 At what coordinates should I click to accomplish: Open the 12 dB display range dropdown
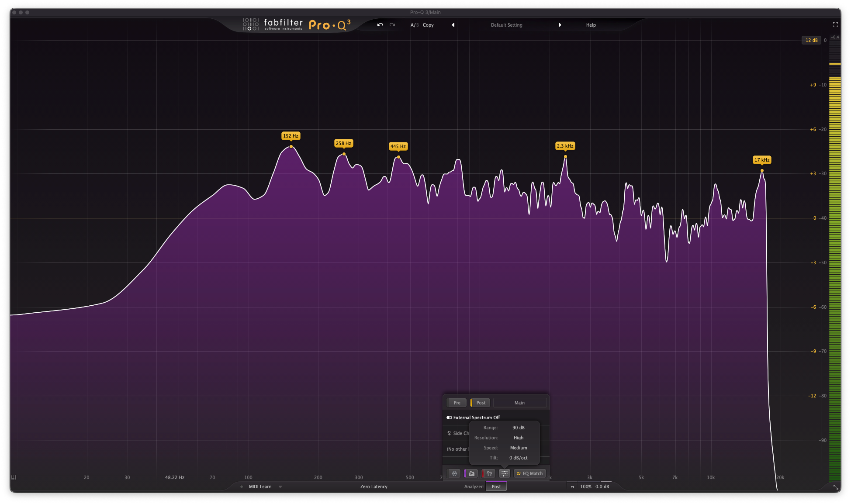pyautogui.click(x=811, y=40)
